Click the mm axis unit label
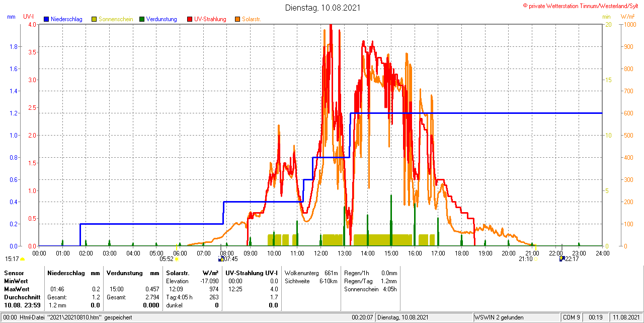644x323 pixels. (11, 17)
